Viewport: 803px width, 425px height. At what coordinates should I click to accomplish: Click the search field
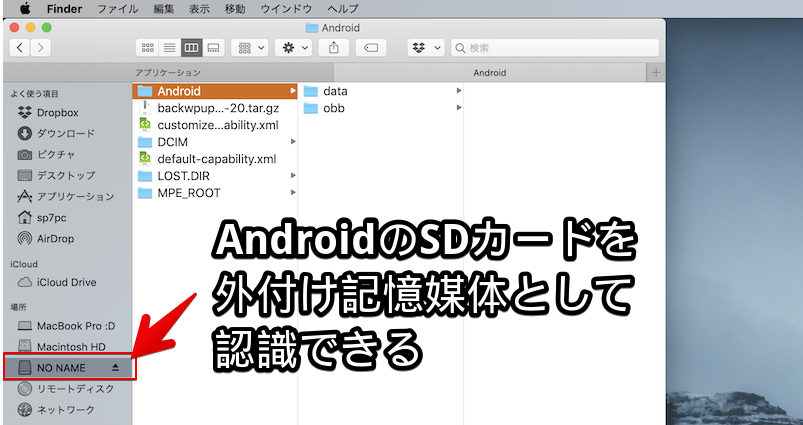tap(555, 47)
